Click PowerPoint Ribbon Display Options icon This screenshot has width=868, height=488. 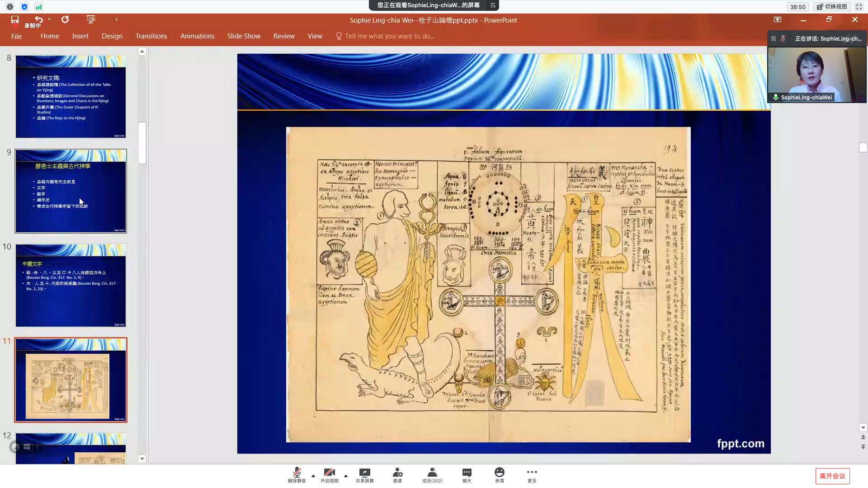(778, 19)
